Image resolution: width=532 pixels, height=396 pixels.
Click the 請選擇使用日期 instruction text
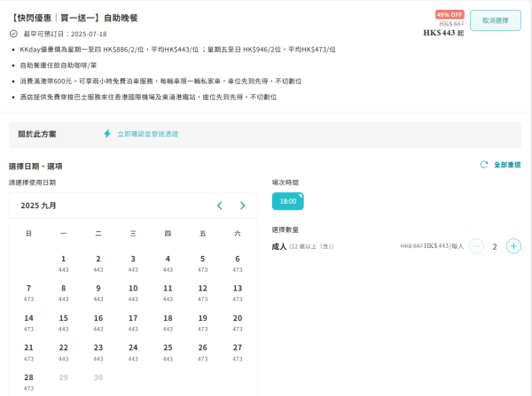32,182
